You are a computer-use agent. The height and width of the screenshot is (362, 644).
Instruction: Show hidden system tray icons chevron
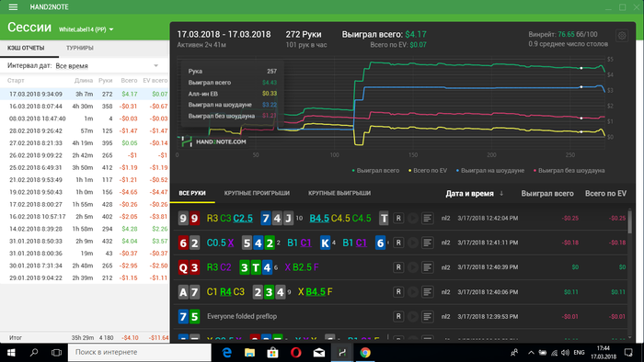(x=531, y=353)
